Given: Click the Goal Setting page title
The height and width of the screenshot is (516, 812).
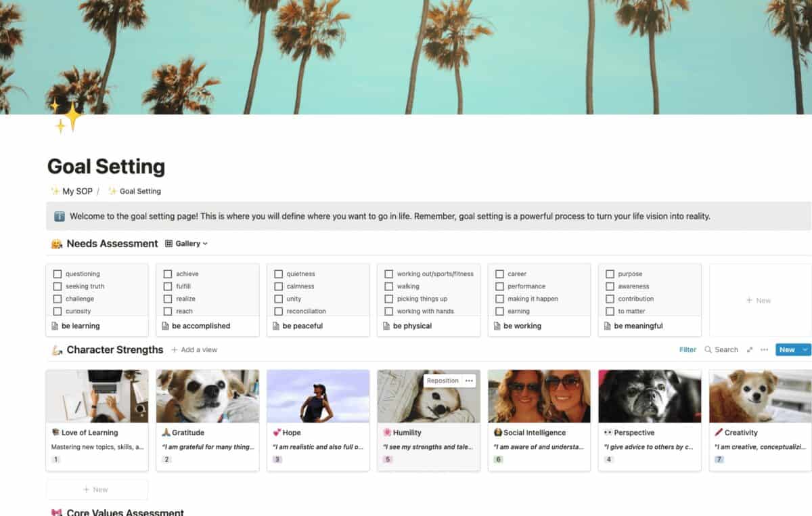Looking at the screenshot, I should pos(106,167).
